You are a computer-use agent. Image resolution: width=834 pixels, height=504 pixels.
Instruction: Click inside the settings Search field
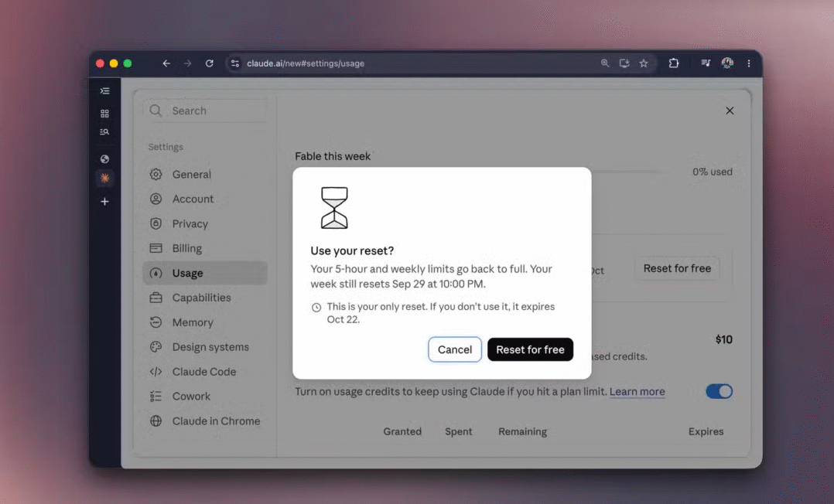tap(205, 111)
